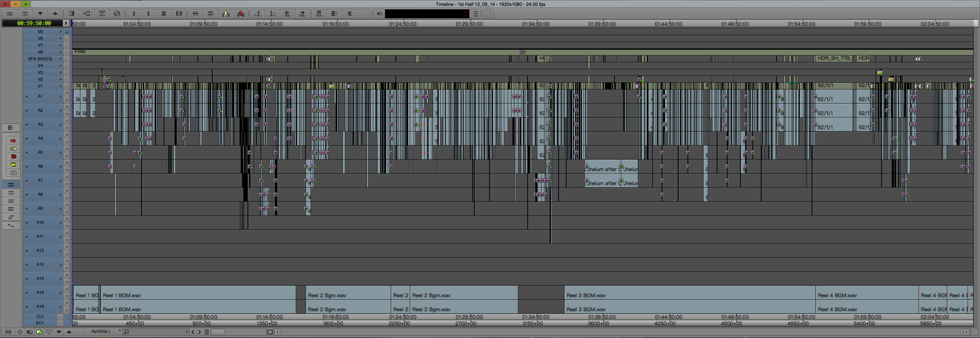This screenshot has height=338, width=980.
Task: Select the Filler segment on track V6
Action: 523,52
